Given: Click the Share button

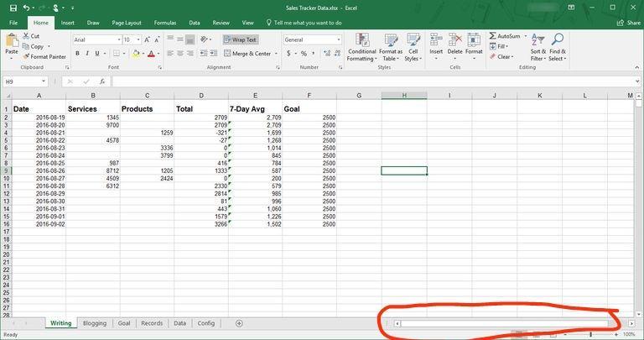Looking at the screenshot, I should coord(629,23).
